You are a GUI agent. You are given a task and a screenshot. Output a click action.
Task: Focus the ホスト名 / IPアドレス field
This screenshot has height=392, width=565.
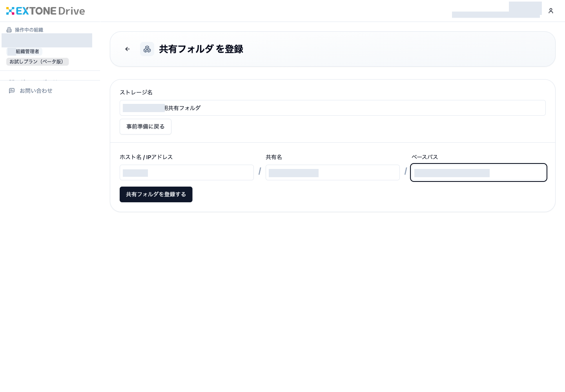point(187,172)
